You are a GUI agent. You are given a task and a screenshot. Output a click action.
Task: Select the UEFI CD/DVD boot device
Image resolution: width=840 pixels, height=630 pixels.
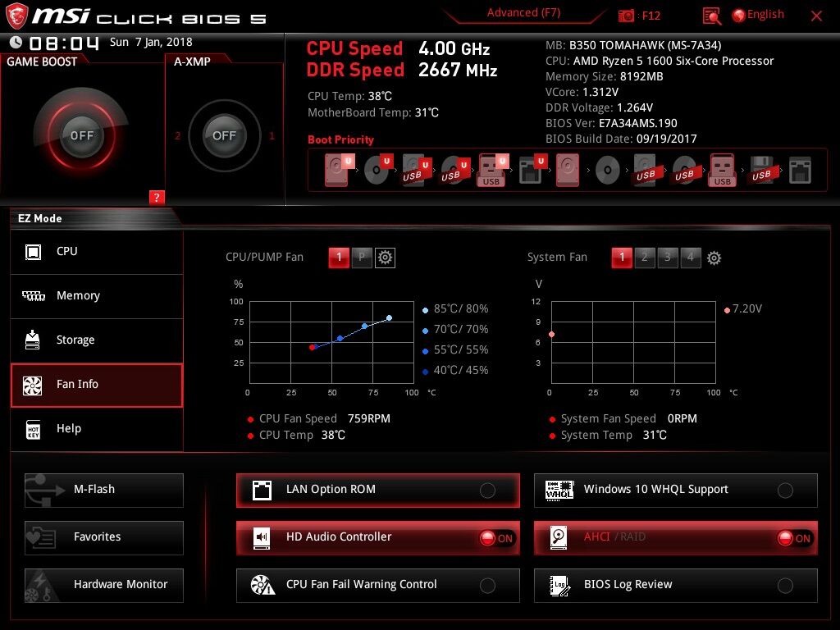point(377,170)
